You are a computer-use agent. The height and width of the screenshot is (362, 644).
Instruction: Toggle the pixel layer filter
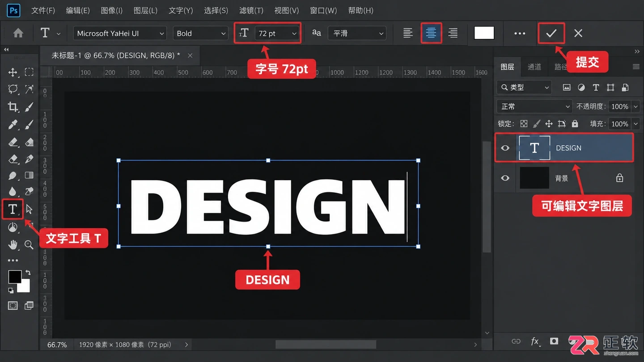point(567,88)
